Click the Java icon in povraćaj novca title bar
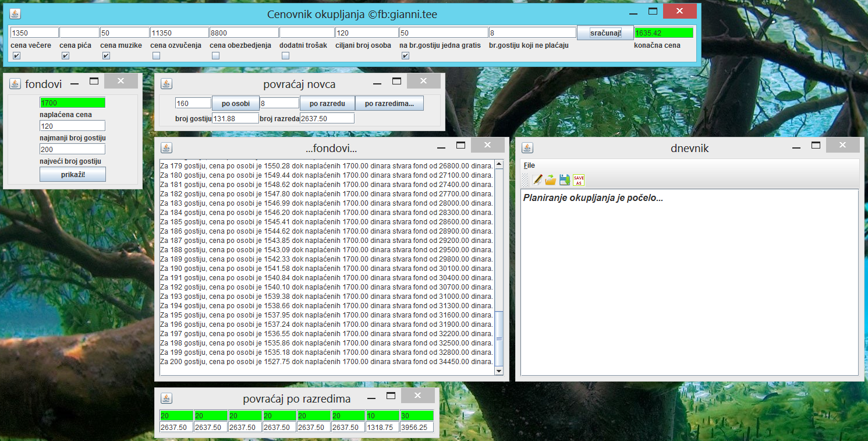Viewport: 868px width, 441px height. (166, 84)
